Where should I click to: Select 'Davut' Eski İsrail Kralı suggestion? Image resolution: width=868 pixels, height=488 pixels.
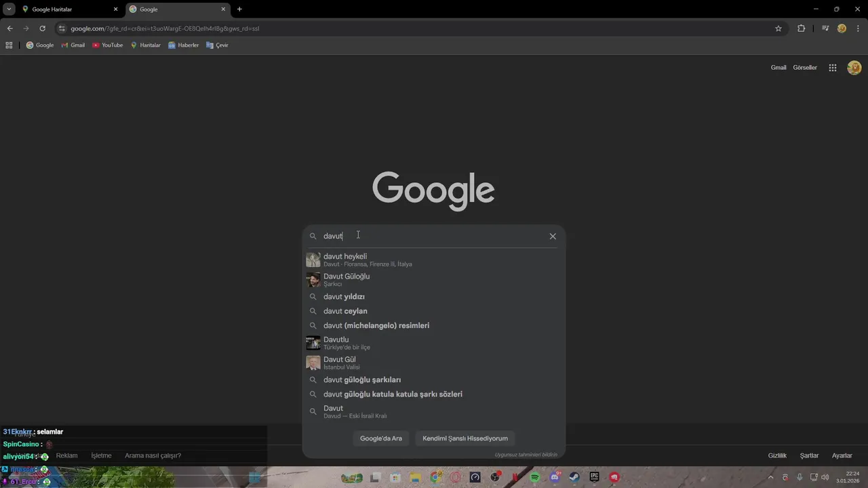[x=434, y=411]
